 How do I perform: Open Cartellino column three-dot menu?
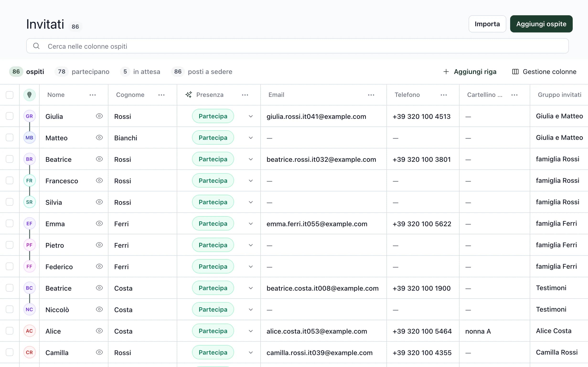tap(514, 95)
